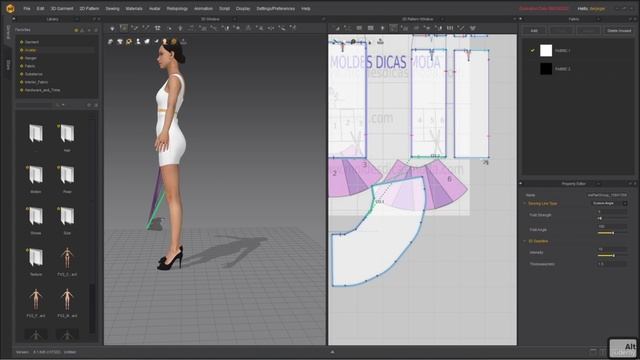Click the collapse arrow on the Property Editor header
The image size is (640, 360).
pos(520,184)
